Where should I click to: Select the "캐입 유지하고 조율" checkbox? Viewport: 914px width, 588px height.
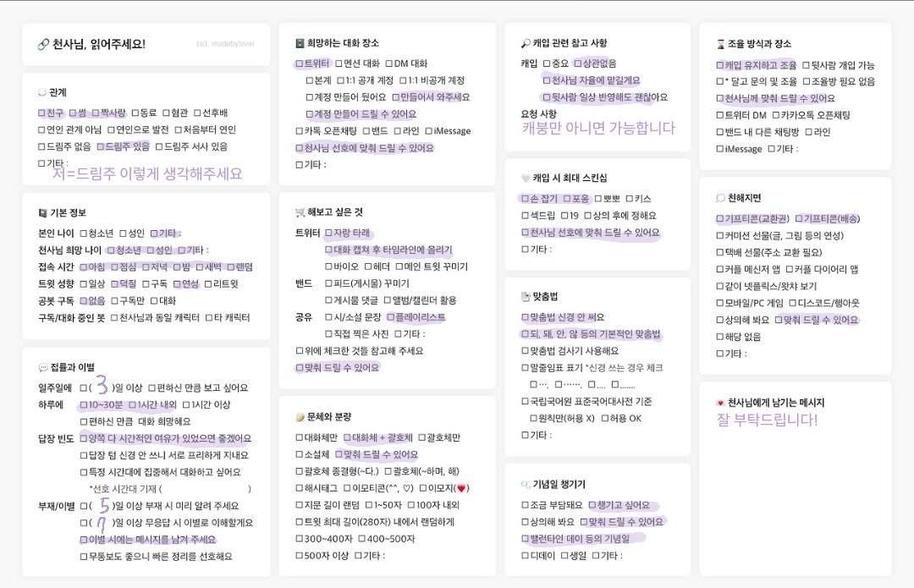coord(720,65)
